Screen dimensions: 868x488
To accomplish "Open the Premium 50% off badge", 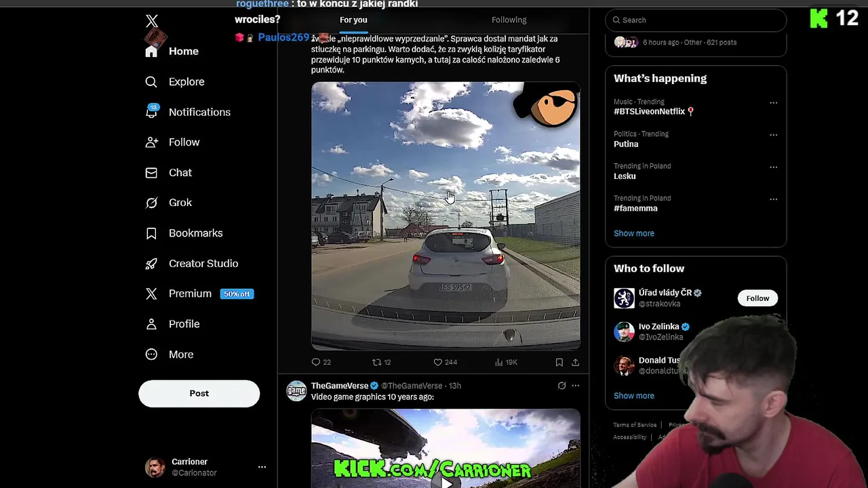I will click(237, 294).
